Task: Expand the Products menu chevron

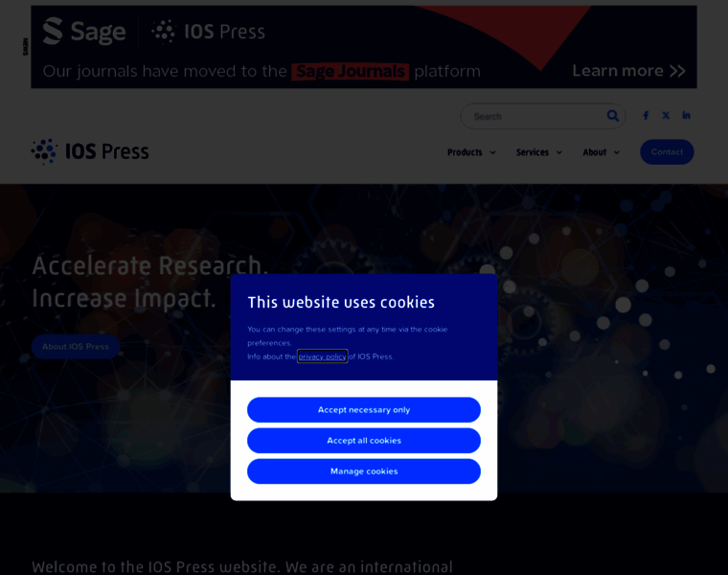Action: [492, 152]
